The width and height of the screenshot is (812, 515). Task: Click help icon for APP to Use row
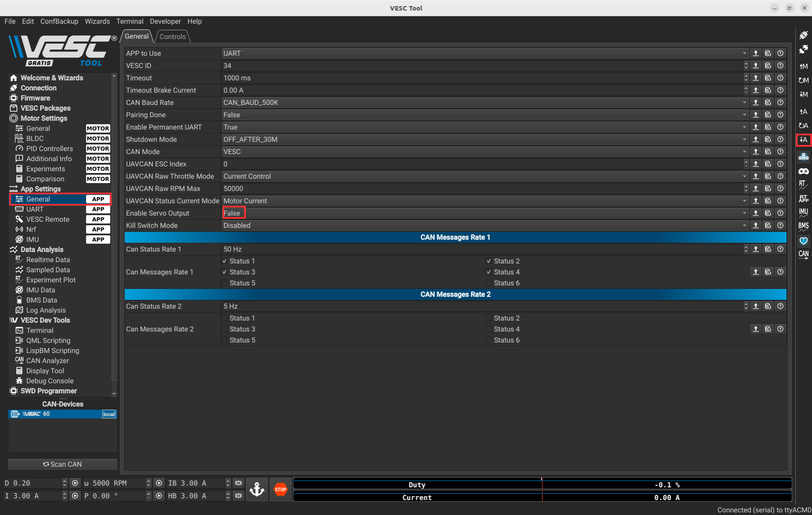780,53
